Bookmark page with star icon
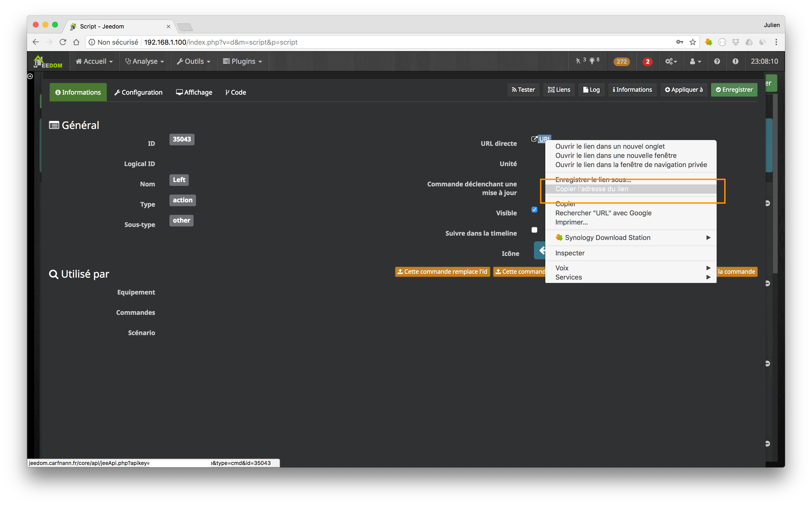 [693, 42]
